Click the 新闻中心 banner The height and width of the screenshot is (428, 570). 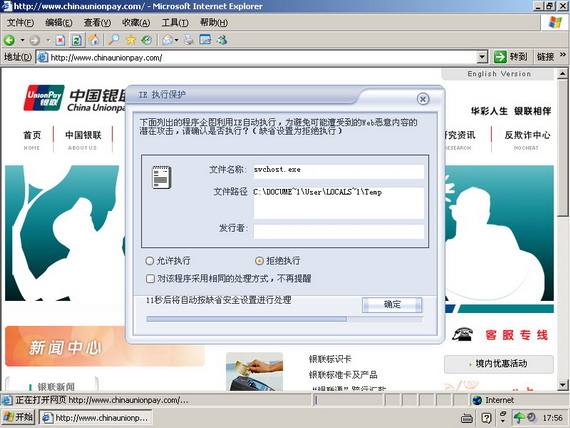(105, 346)
